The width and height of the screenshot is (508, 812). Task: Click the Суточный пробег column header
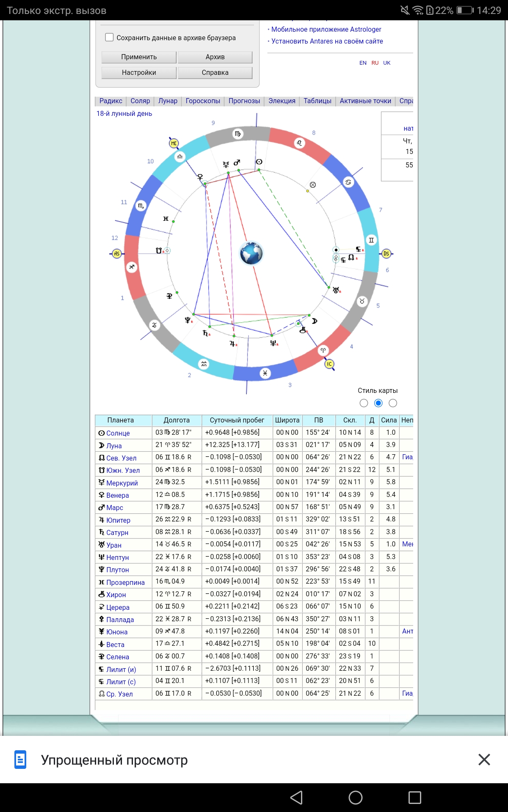point(237,420)
